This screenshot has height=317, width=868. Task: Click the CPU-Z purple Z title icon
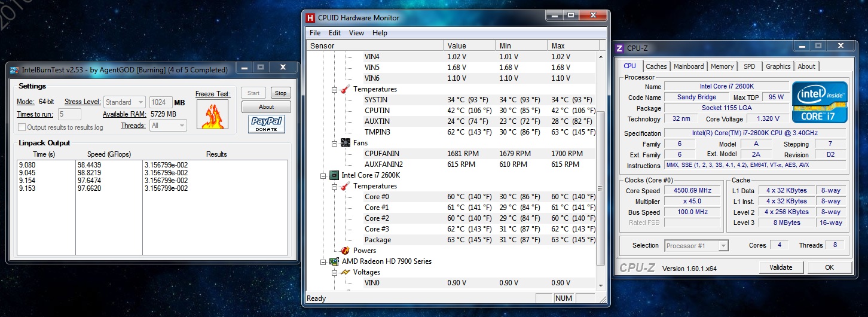(619, 48)
